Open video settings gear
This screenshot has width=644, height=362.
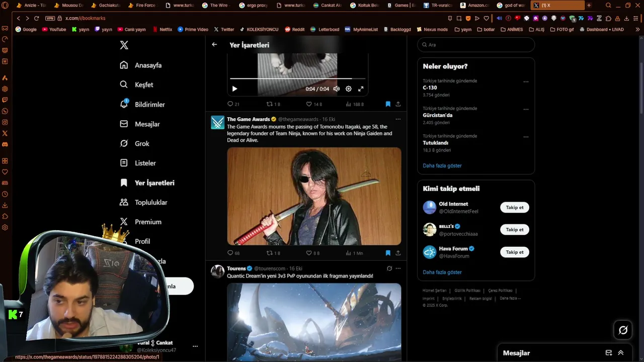coord(348,89)
